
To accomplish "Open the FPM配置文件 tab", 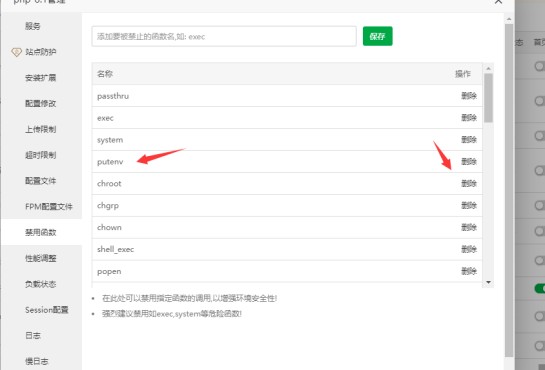I will pos(49,207).
